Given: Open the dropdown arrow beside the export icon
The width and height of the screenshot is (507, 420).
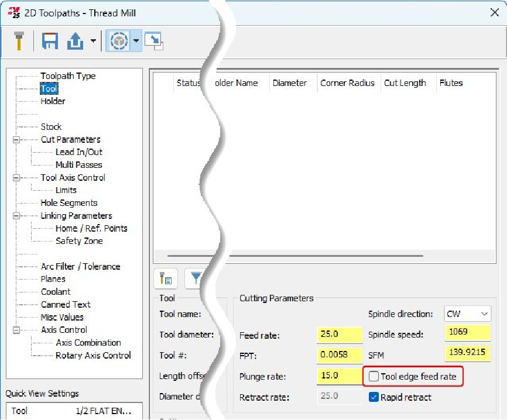Looking at the screenshot, I should pos(93,41).
